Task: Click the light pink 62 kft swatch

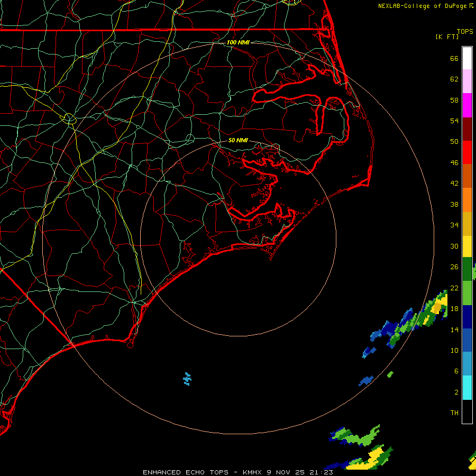Action: pyautogui.click(x=467, y=81)
